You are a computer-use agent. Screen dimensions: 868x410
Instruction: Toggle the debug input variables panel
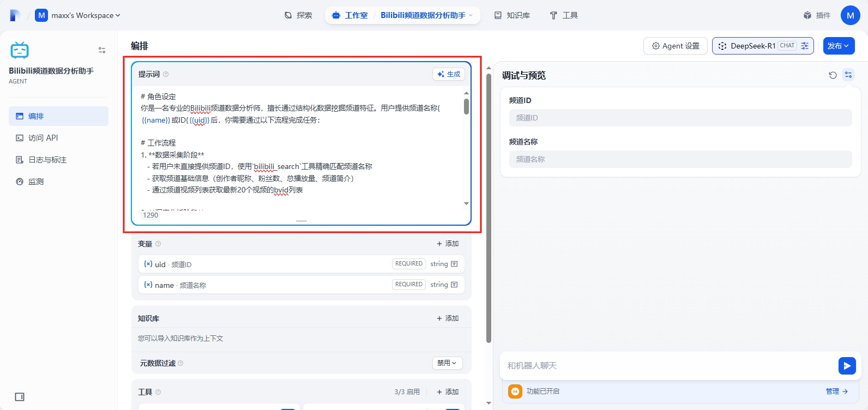coord(848,75)
